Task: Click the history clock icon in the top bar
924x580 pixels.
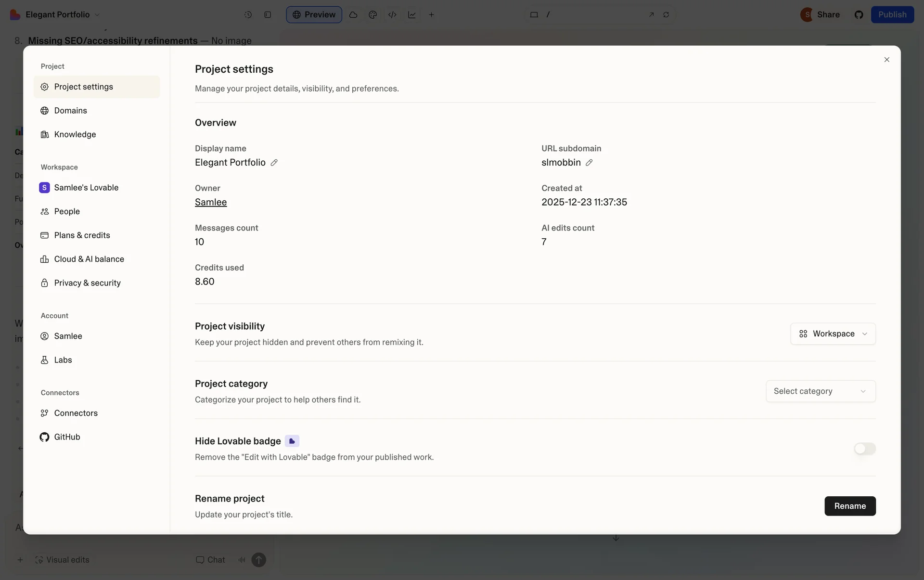Action: pyautogui.click(x=248, y=14)
